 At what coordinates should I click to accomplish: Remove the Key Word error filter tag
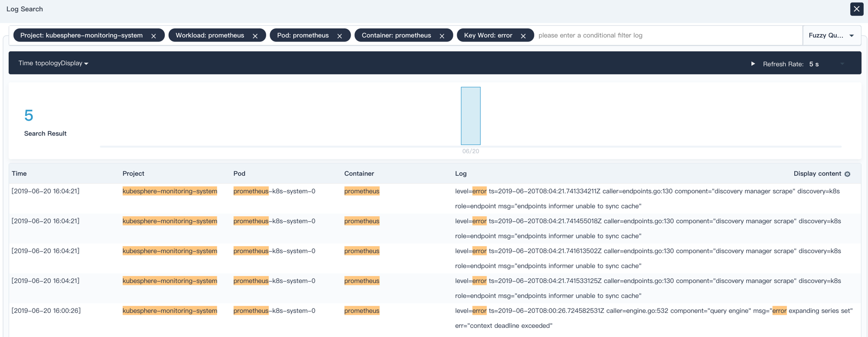pos(523,36)
